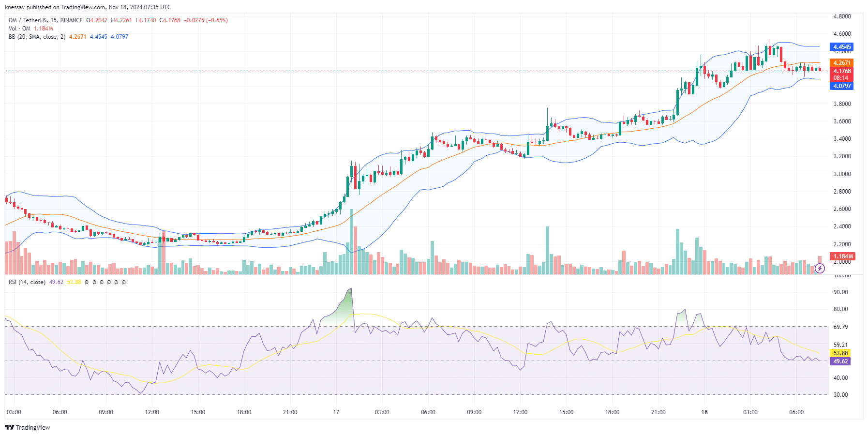868x436 pixels.
Task: Click the 4.8000 price axis label
Action: tap(842, 16)
